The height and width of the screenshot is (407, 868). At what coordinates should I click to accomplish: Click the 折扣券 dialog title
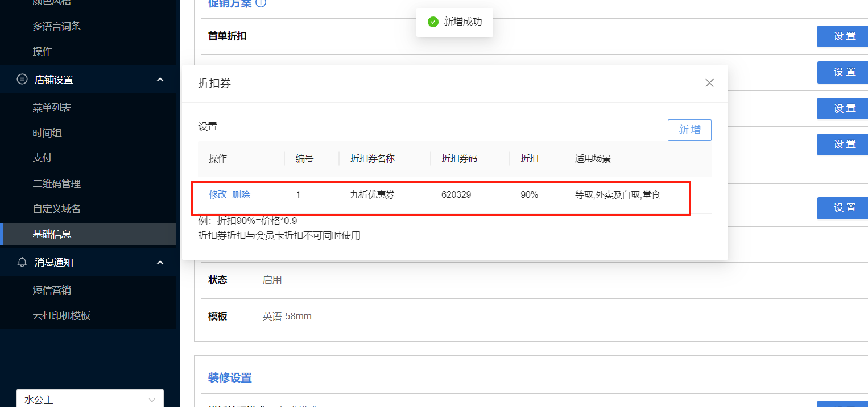(x=214, y=83)
